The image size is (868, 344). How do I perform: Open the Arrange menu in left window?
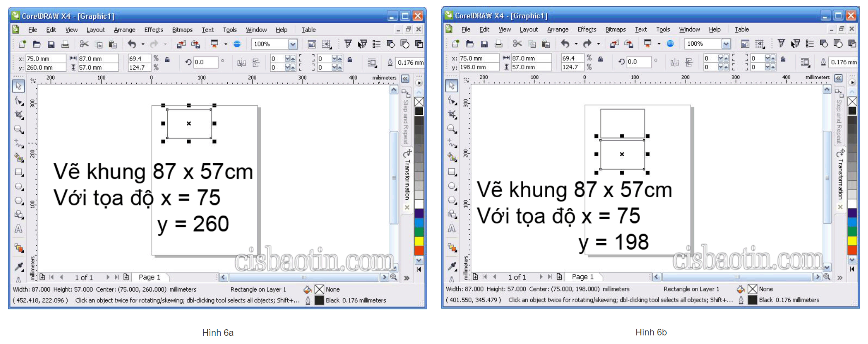point(124,30)
